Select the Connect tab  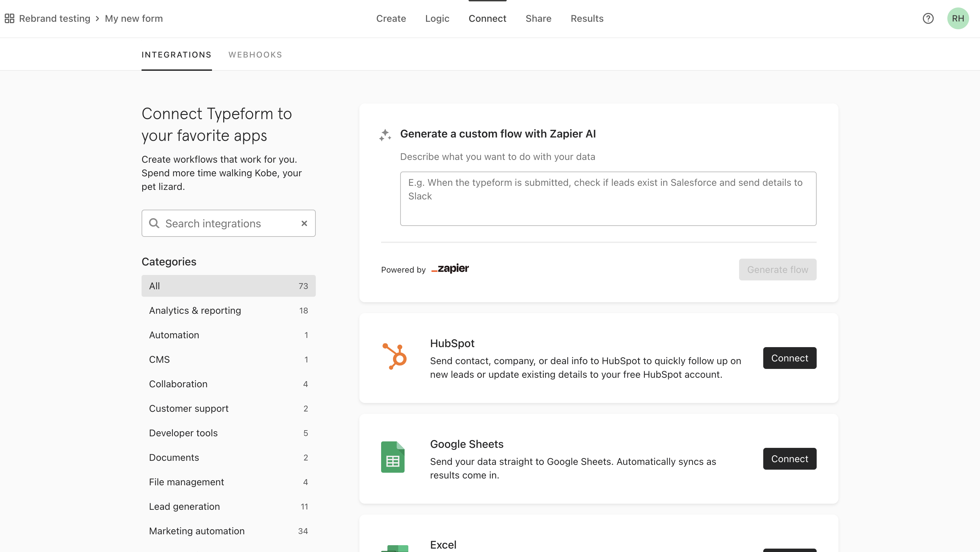coord(487,18)
